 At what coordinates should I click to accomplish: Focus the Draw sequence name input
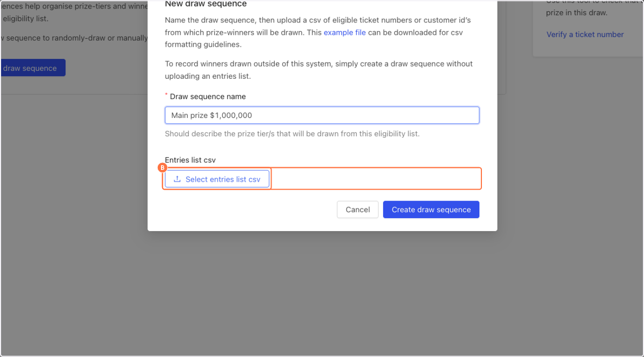322,115
